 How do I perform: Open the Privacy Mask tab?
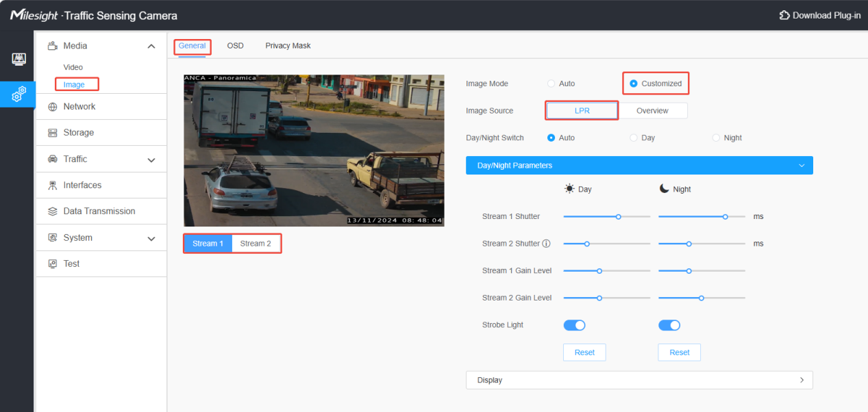pos(288,46)
